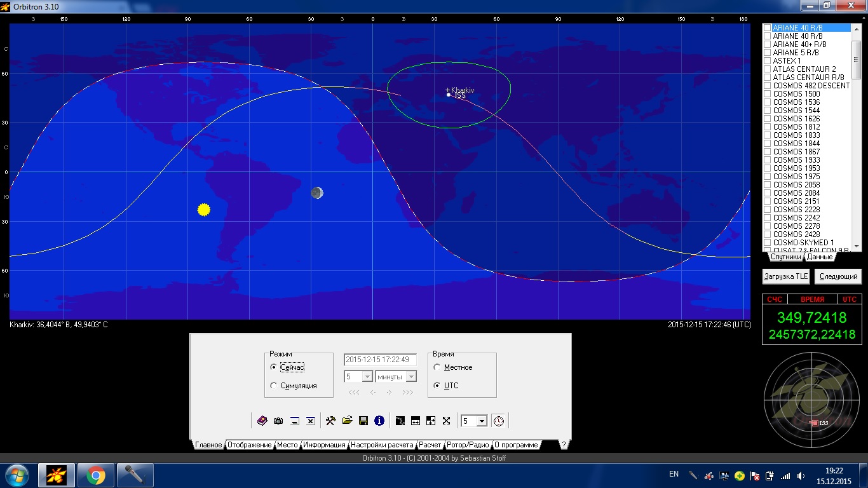Screen dimensions: 868x488
Task: Click the clock icon in toolbar
Action: (x=499, y=421)
